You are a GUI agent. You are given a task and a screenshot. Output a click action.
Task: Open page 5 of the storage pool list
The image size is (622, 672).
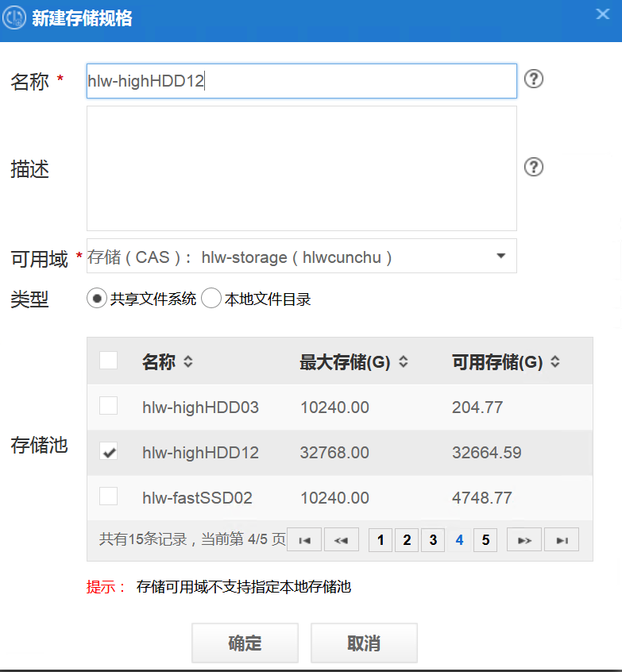[485, 540]
